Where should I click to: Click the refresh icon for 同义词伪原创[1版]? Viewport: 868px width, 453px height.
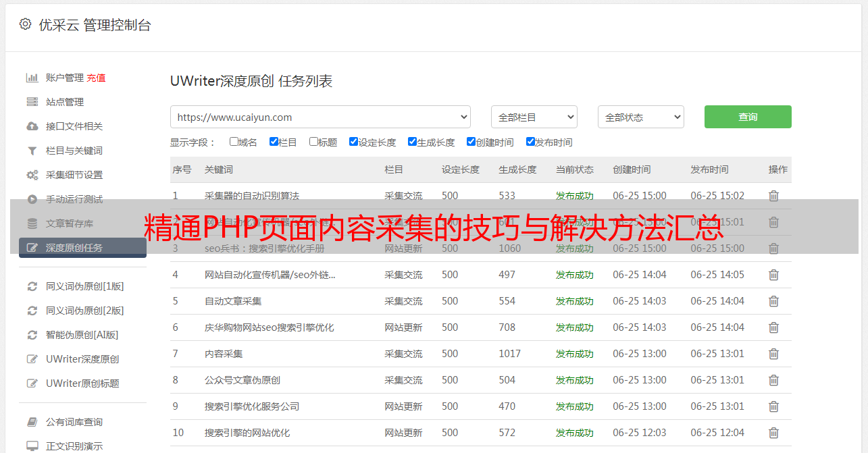tap(32, 286)
